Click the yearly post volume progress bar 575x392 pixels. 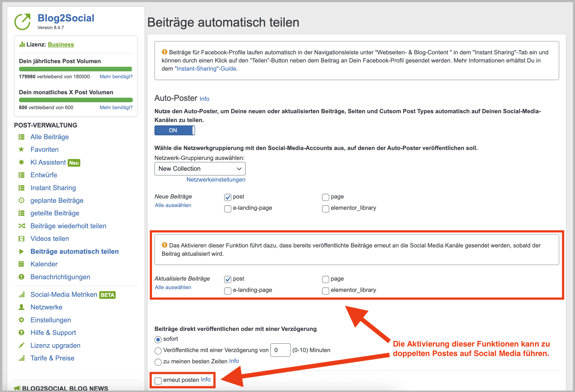tap(76, 69)
